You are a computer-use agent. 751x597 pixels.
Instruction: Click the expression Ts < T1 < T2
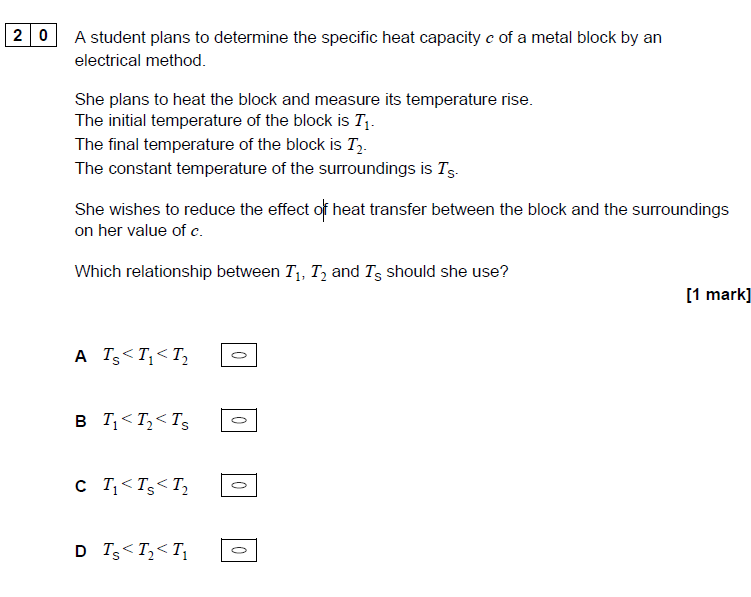(x=146, y=356)
